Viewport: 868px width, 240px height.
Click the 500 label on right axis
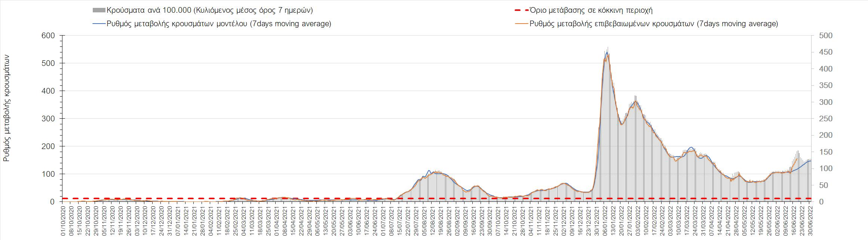point(822,36)
